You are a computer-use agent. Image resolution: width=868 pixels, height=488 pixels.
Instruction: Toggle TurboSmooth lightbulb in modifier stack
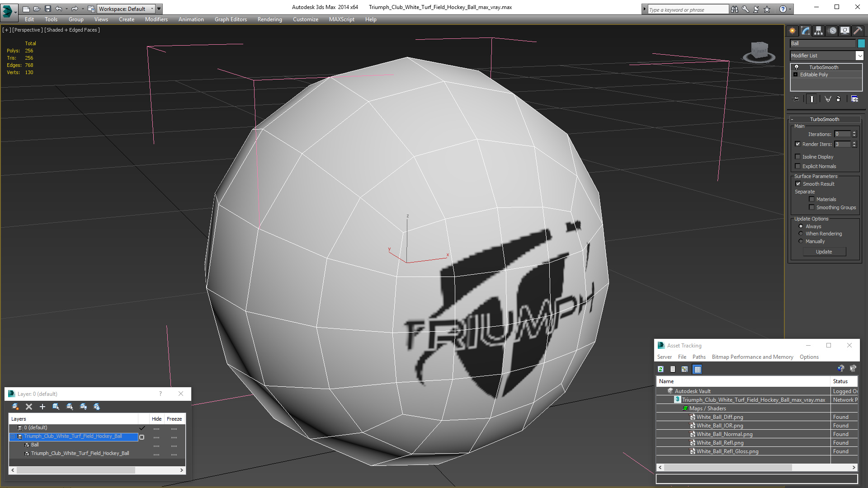[x=797, y=67]
